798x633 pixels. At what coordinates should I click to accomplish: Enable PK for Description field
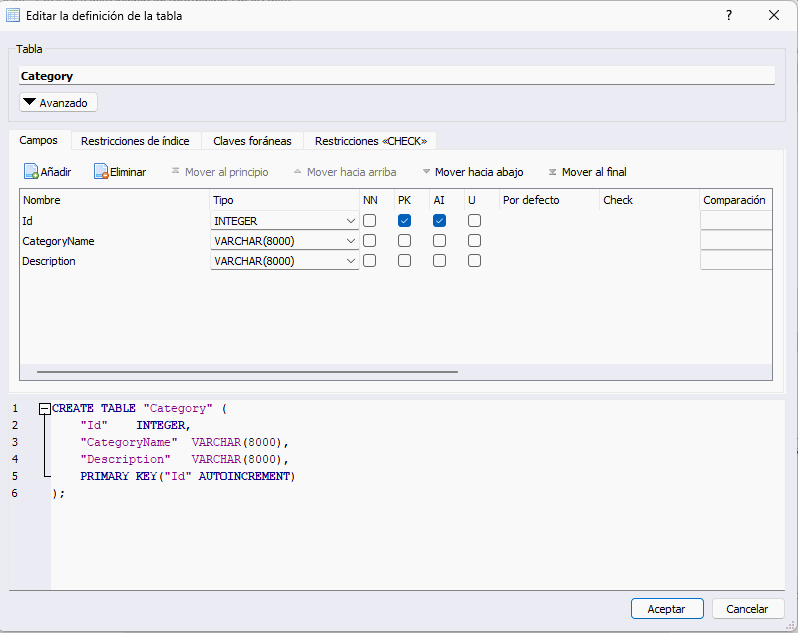405,261
